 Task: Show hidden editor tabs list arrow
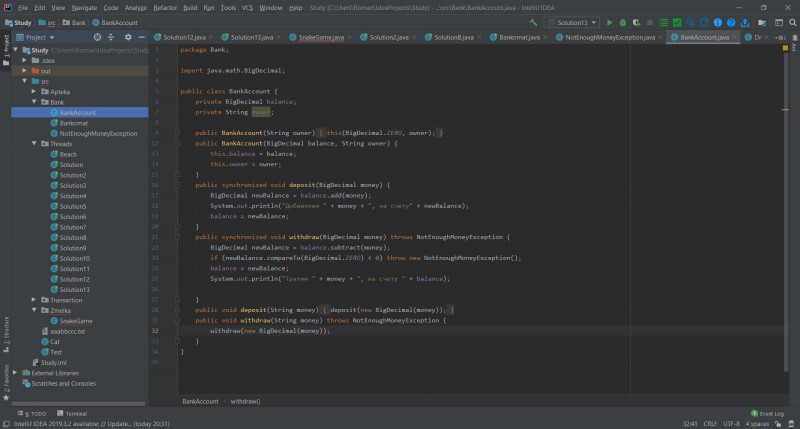[x=779, y=37]
